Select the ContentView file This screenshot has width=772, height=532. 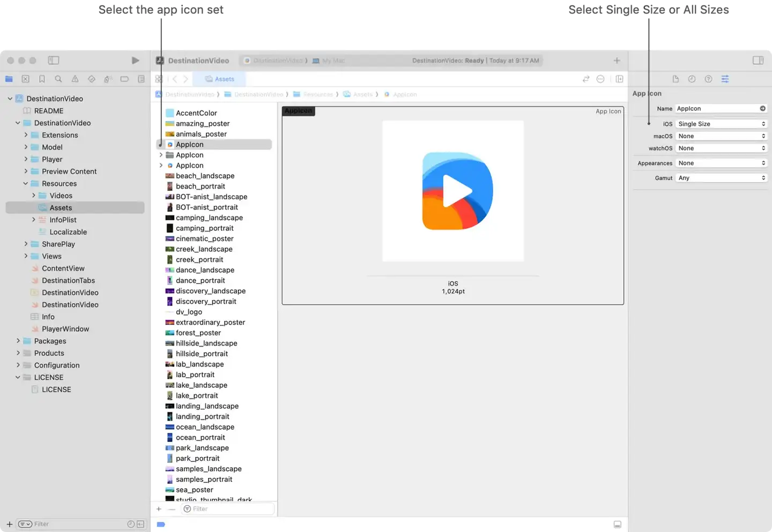click(63, 268)
